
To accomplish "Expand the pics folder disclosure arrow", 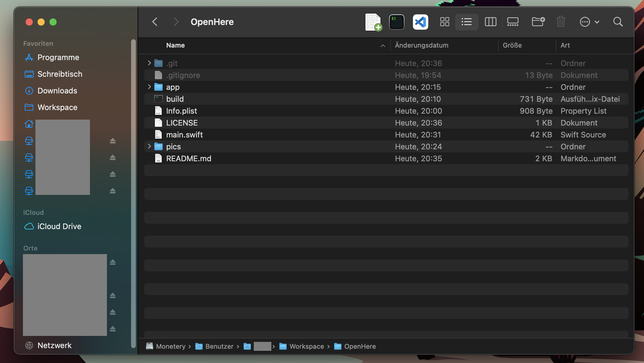I will 149,146.
